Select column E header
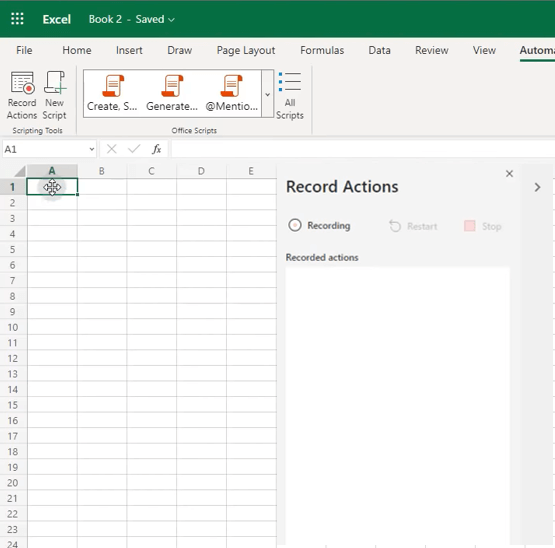Screen dimensions: 555x548 pyautogui.click(x=251, y=171)
